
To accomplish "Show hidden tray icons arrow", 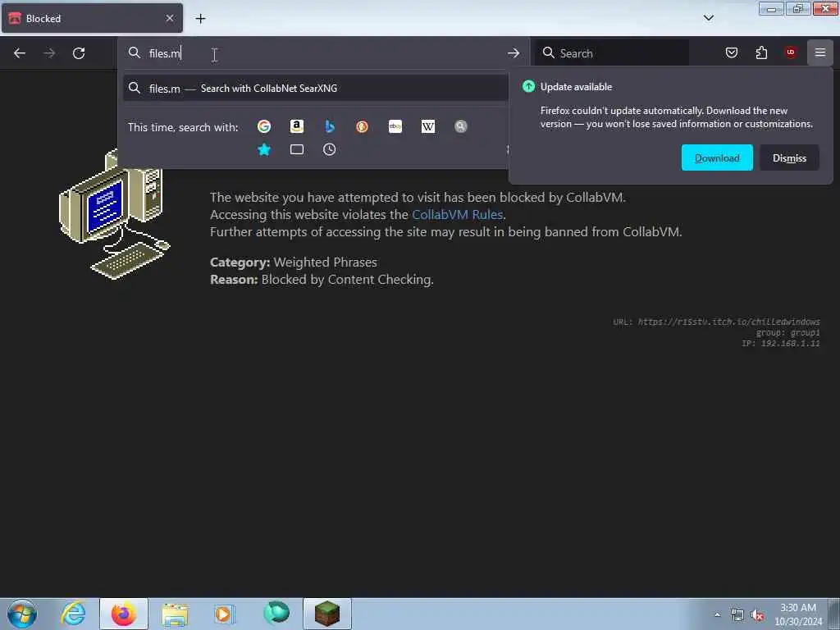I will tap(717, 615).
